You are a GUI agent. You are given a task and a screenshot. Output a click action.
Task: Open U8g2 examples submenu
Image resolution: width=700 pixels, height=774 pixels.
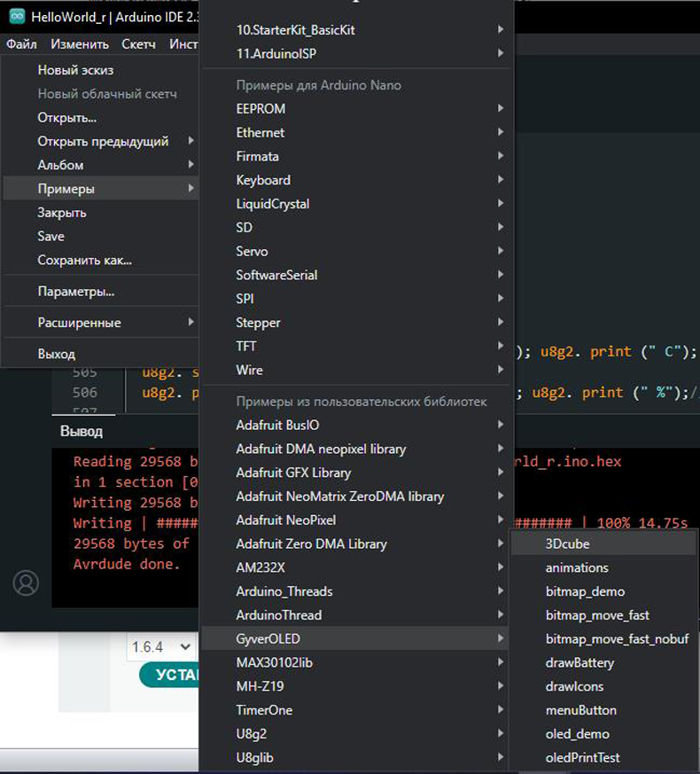(356, 733)
